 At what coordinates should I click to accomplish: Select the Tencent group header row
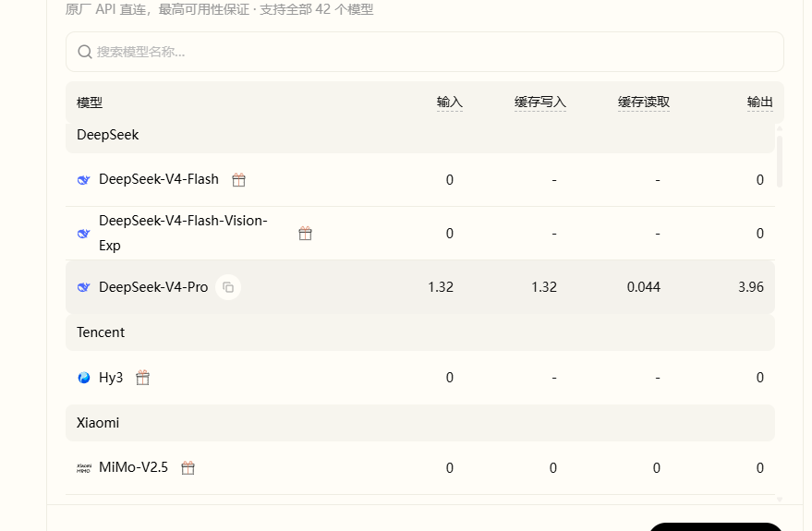click(420, 332)
